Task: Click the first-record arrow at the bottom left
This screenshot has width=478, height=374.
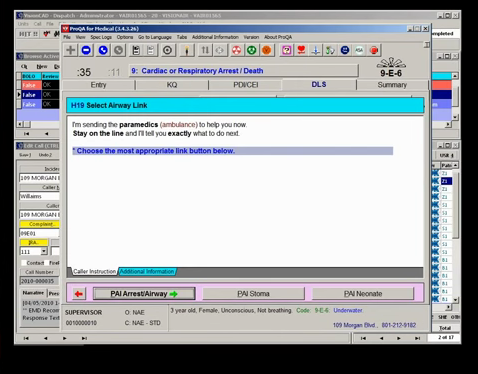Action: [26, 338]
